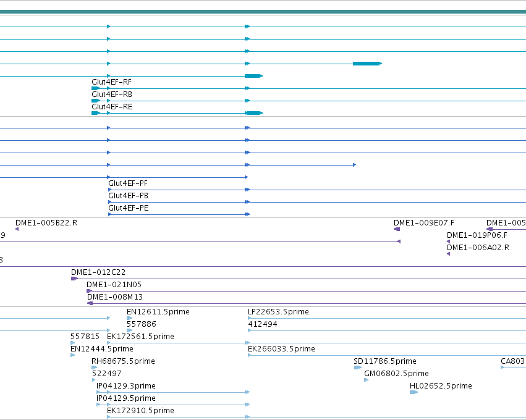Open the Glut4EF-PE protein label
Screen dimensions: 526x420
click(x=128, y=208)
